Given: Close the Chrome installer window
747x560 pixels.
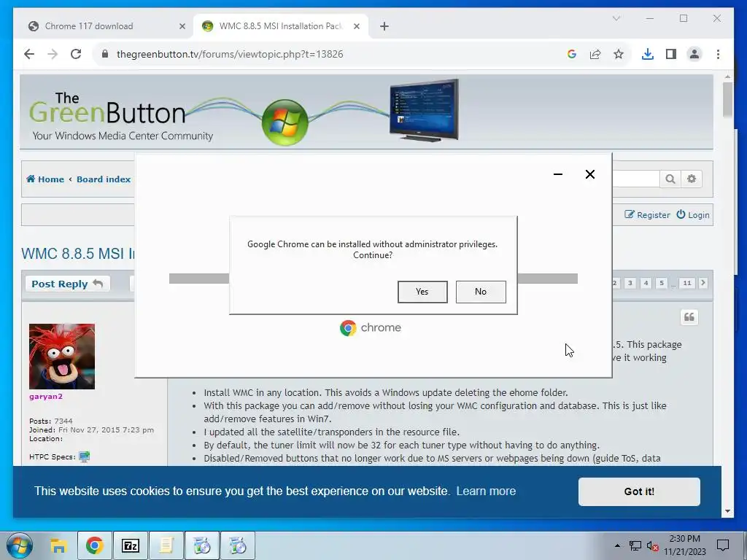Looking at the screenshot, I should 589,174.
